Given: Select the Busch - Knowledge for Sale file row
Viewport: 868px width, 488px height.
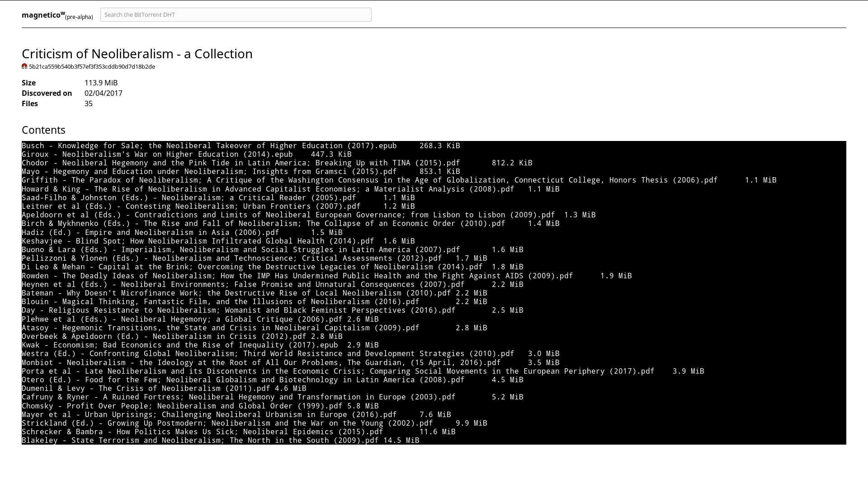Looking at the screenshot, I should point(241,145).
